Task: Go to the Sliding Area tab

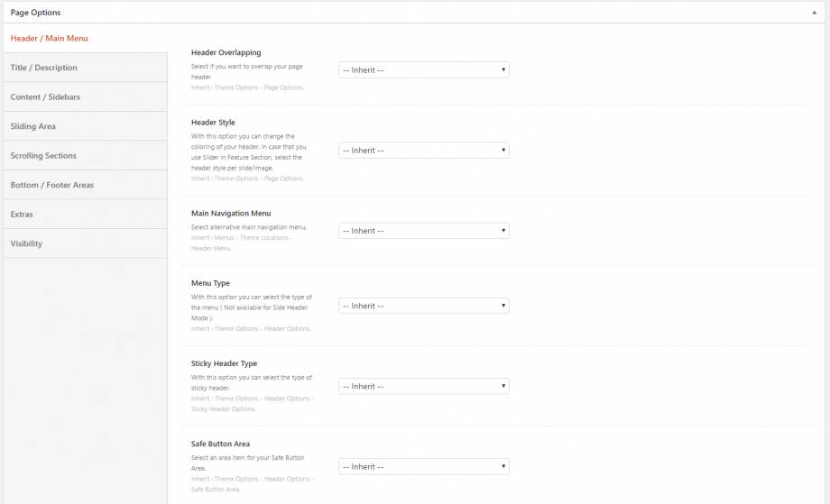Action: [x=33, y=126]
